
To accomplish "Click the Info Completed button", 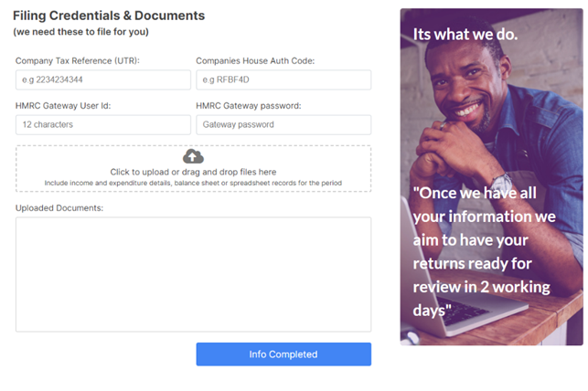I will click(x=283, y=354).
